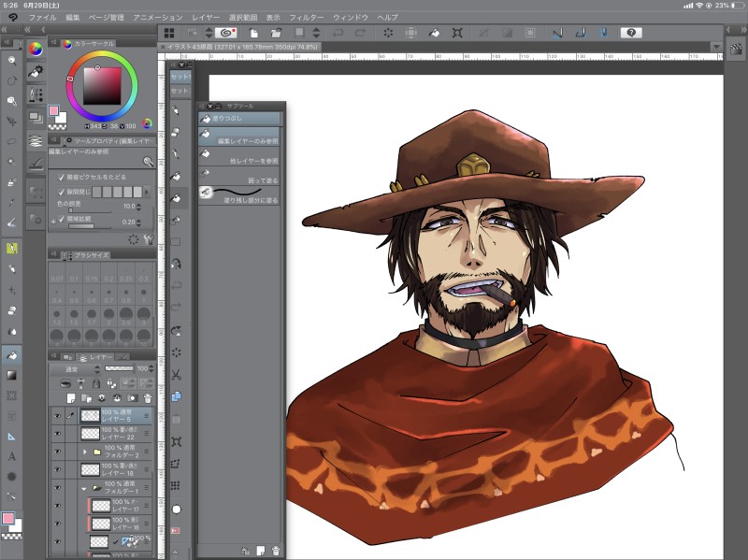
Task: Collapse the フォルダー 1 layer folder
Action: tap(84, 487)
